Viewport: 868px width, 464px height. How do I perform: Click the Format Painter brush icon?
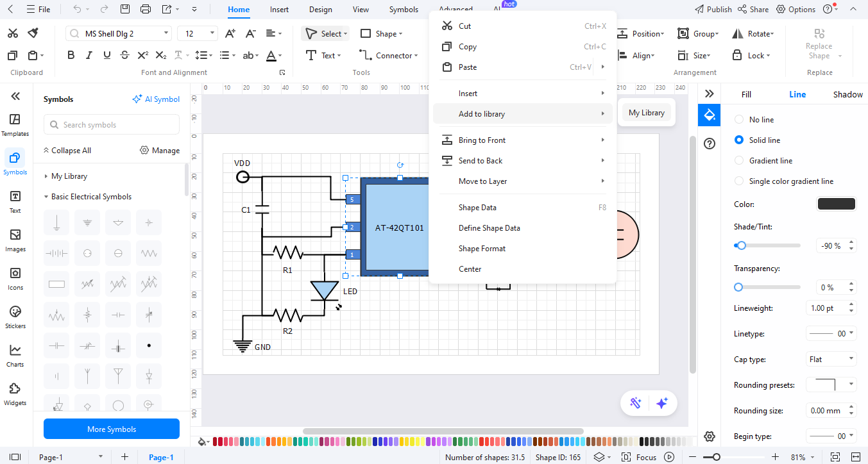33,33
